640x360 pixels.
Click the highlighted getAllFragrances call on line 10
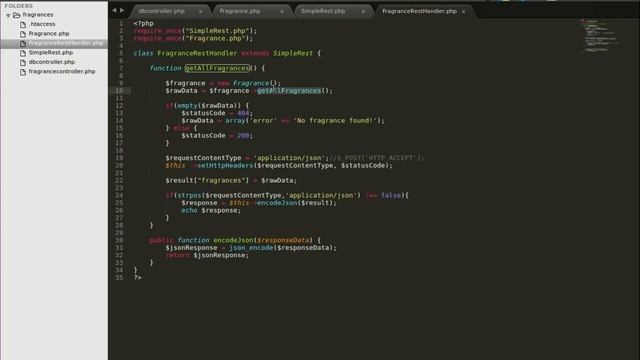click(x=289, y=91)
